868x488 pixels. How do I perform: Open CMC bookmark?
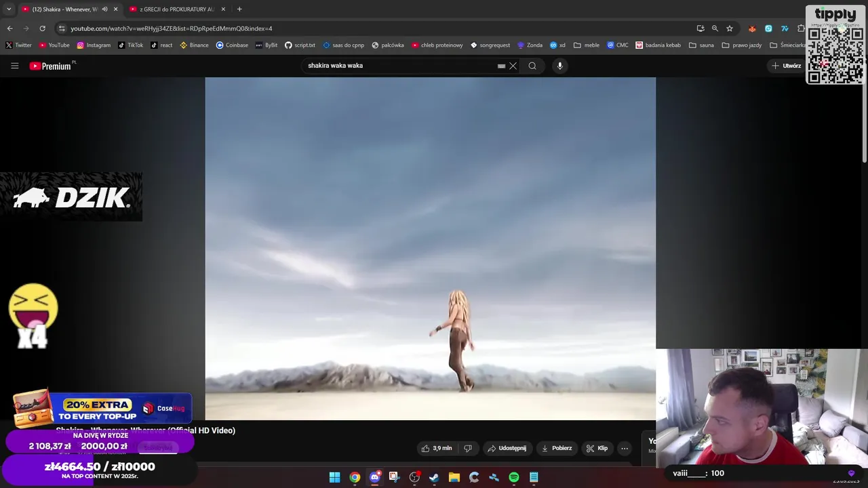(x=618, y=45)
